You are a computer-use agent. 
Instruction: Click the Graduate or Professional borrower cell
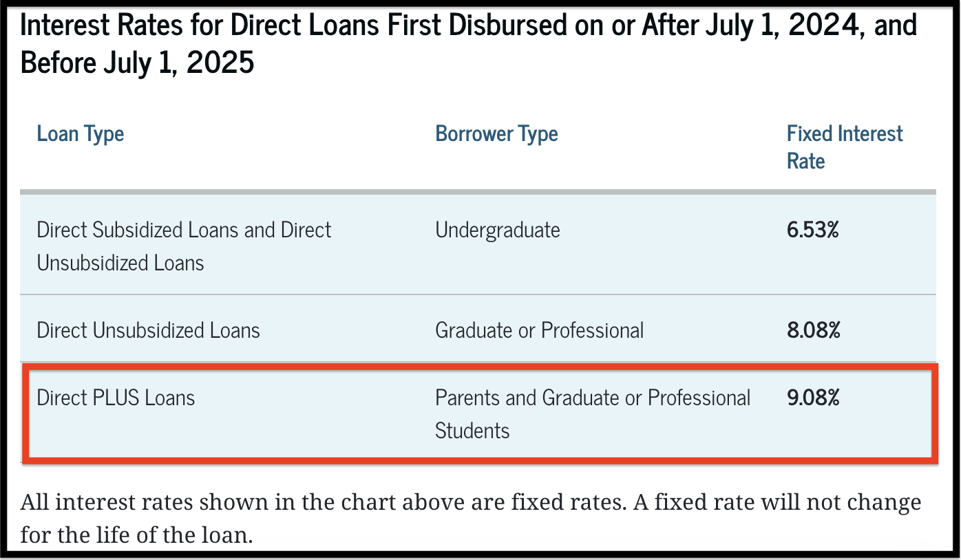click(540, 330)
